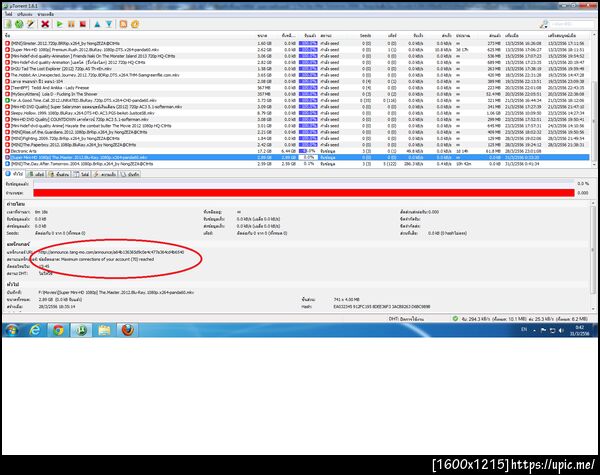This screenshot has width=600, height=475.
Task: Click status icon of Electronic Arts row
Action: [x=7, y=151]
